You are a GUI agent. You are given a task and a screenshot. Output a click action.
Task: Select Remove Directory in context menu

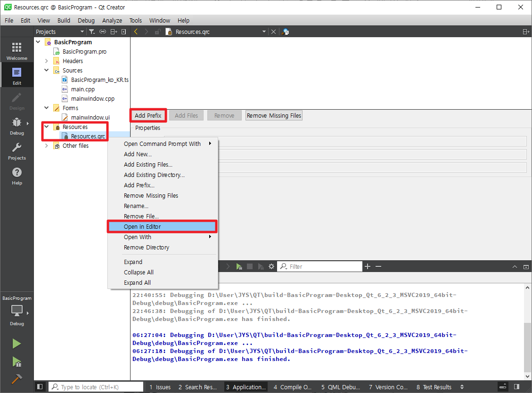[x=162, y=247]
